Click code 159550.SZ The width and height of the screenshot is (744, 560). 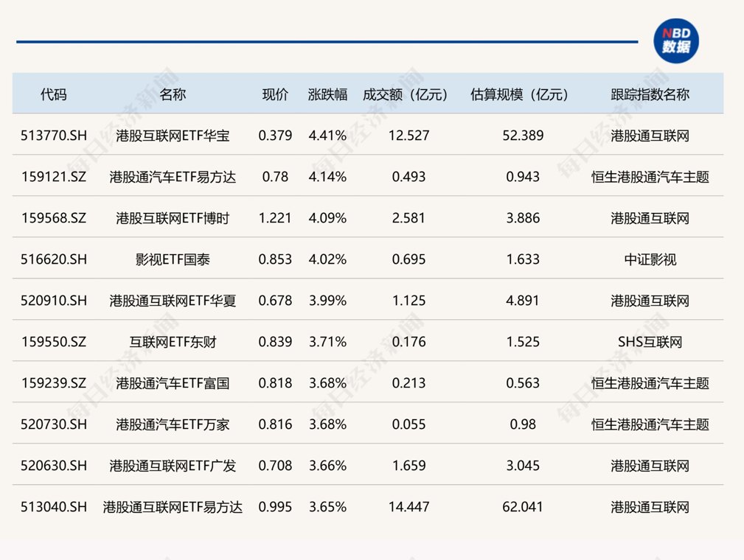point(54,342)
